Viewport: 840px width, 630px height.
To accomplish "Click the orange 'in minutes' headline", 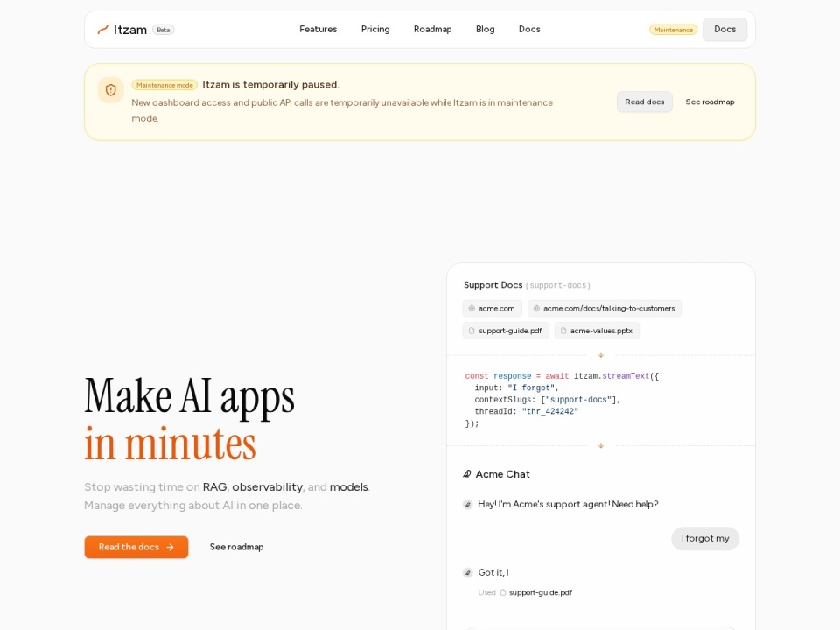I will [171, 444].
